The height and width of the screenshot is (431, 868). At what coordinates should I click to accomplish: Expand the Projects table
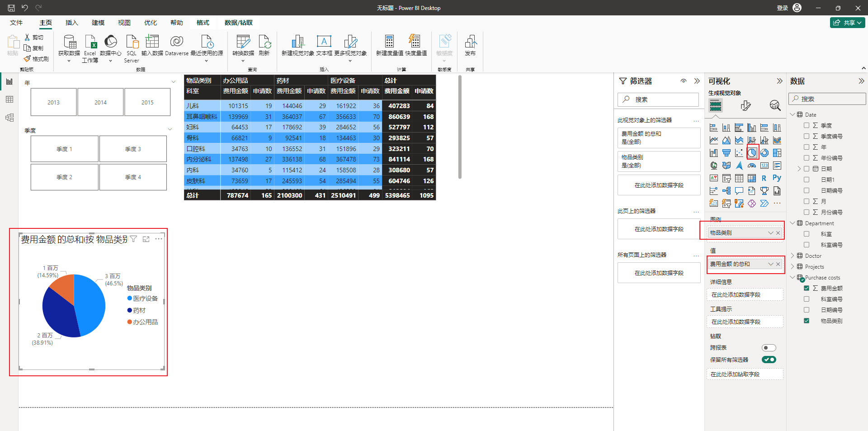793,266
